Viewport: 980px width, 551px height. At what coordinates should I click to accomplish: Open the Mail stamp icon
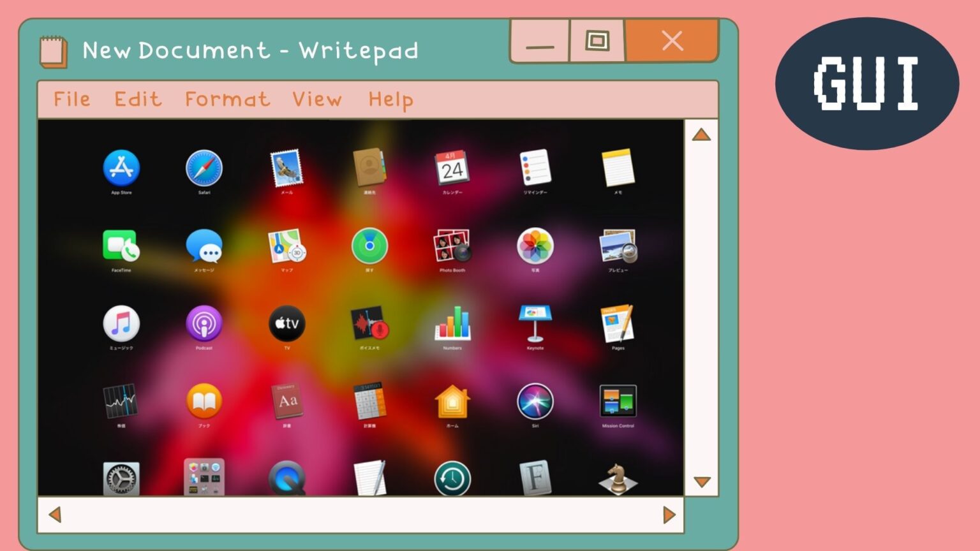[286, 168]
